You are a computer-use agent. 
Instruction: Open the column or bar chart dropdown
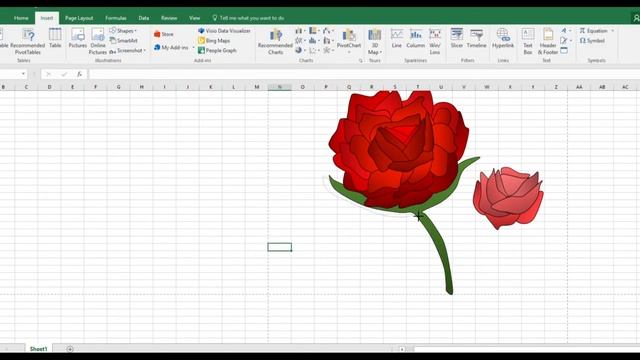300,31
